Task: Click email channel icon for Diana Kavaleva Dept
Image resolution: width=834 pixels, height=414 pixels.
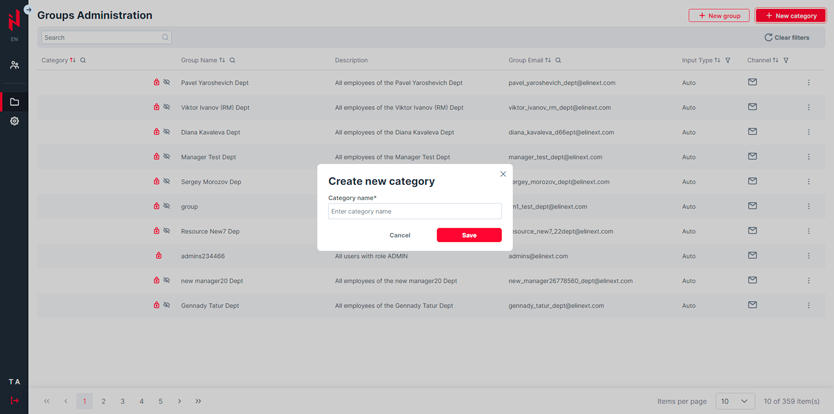Action: (x=752, y=132)
